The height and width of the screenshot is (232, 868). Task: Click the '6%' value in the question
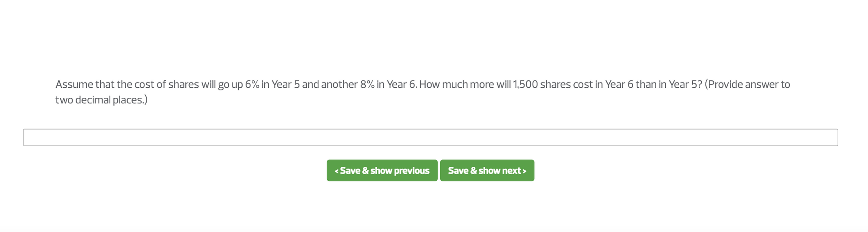point(252,84)
